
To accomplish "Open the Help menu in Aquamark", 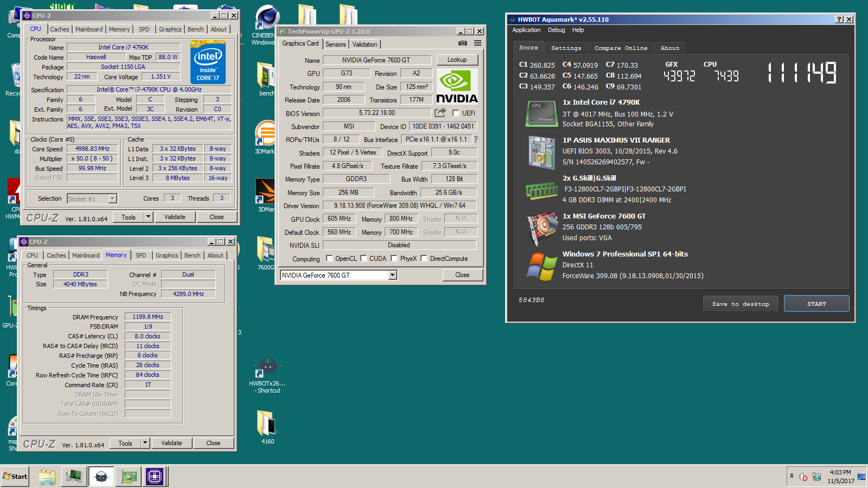I will [x=578, y=30].
